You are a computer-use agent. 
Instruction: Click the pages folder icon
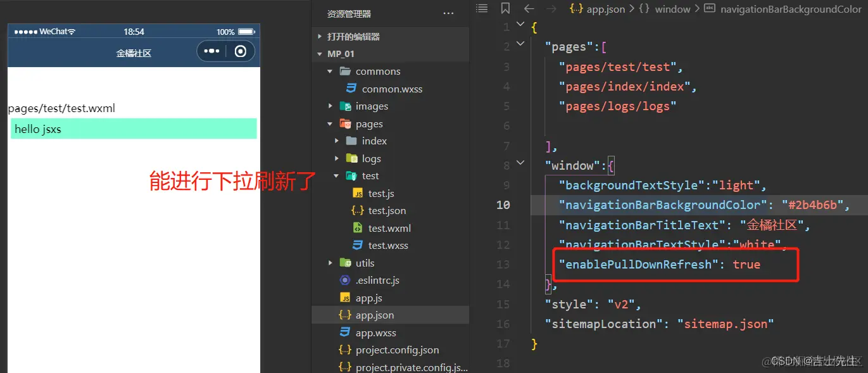click(x=345, y=123)
